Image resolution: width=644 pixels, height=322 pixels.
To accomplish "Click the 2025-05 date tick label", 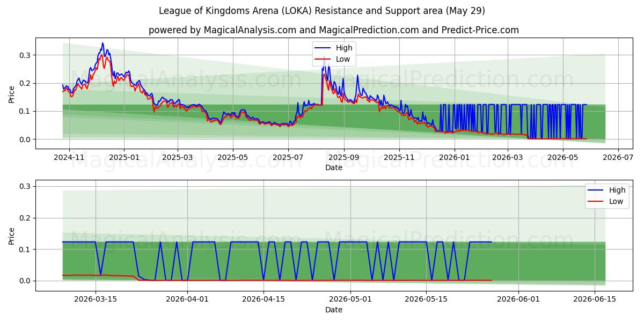I will tap(232, 158).
